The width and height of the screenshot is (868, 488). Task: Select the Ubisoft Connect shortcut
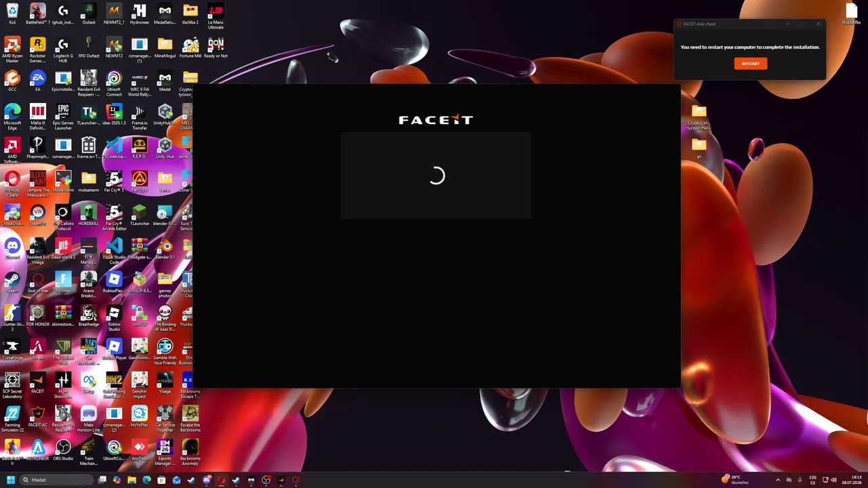point(114,83)
